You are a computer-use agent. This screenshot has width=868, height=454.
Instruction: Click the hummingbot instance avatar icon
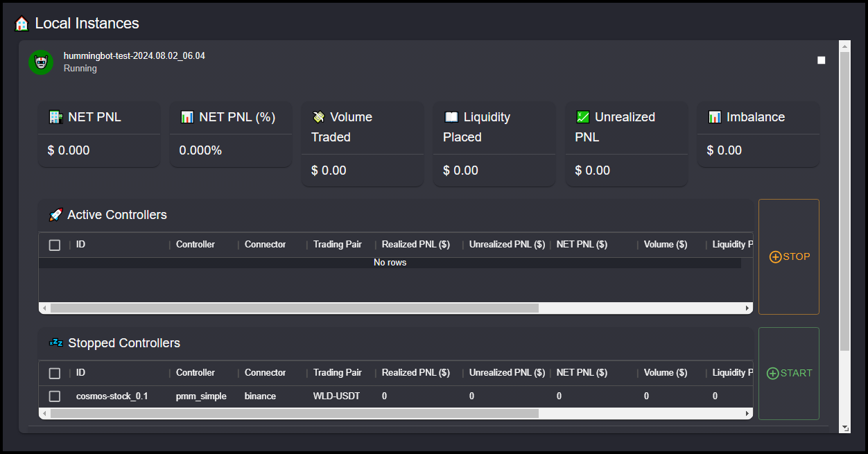[41, 62]
